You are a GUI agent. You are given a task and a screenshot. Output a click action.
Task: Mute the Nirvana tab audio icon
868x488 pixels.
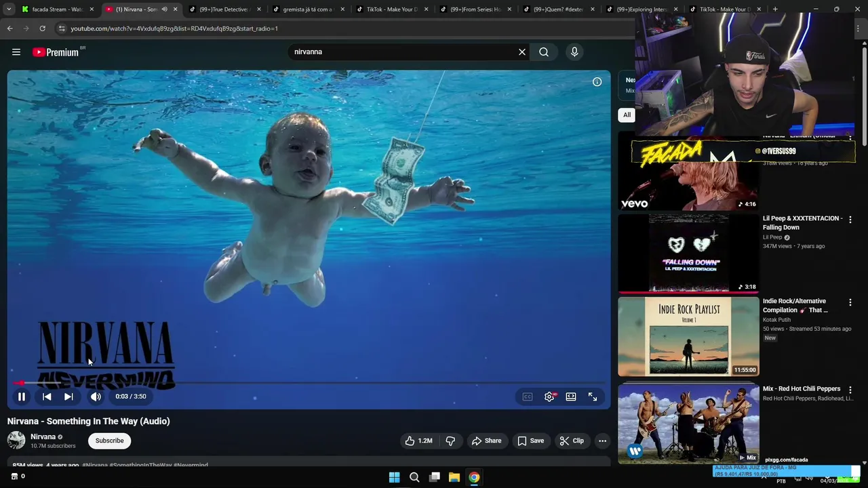click(x=164, y=9)
